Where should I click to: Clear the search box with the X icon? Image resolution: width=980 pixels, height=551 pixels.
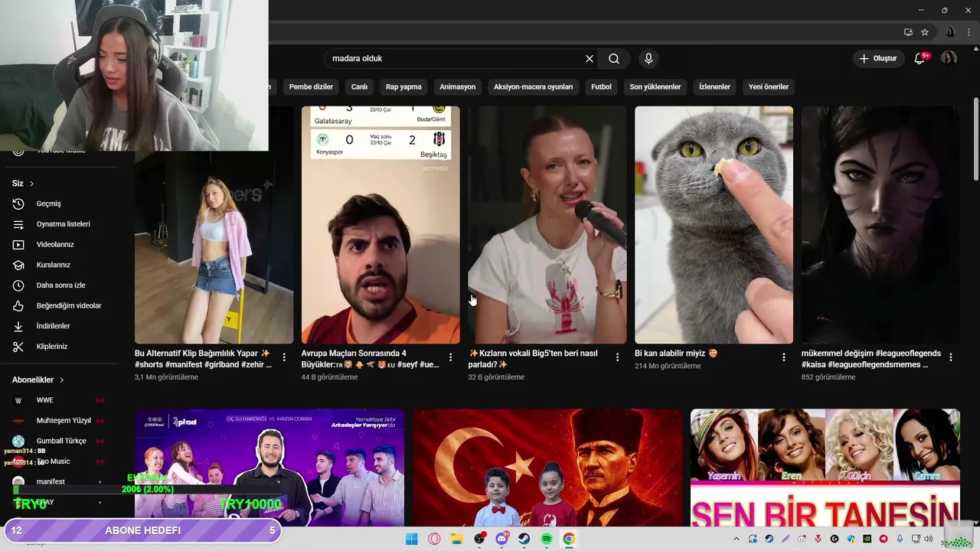pos(590,59)
